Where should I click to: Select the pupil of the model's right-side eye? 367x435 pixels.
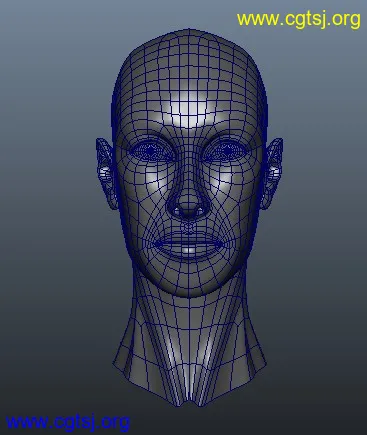pos(228,151)
